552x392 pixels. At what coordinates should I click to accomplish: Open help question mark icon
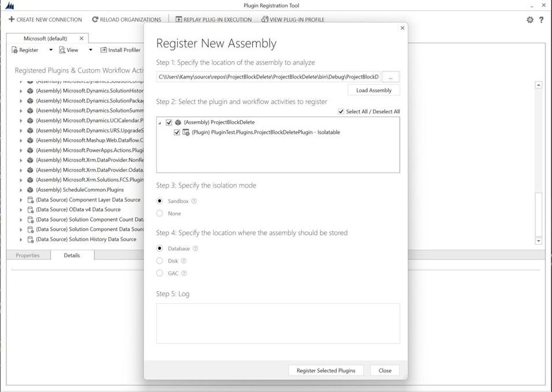click(x=541, y=20)
